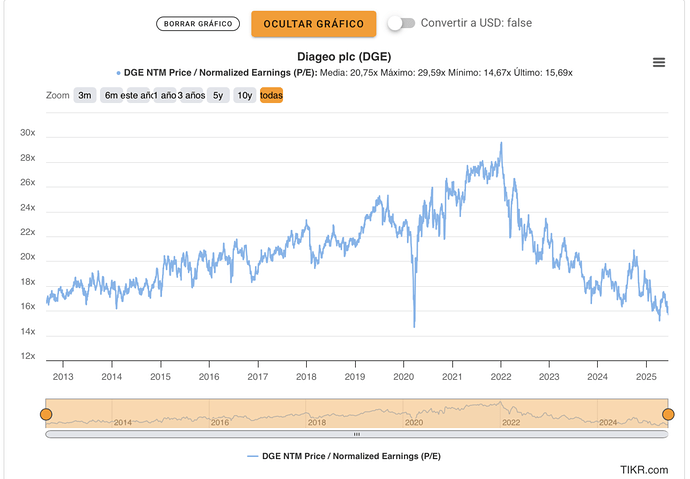Click the Último: 15,69x value
690x479 pixels.
(543, 73)
